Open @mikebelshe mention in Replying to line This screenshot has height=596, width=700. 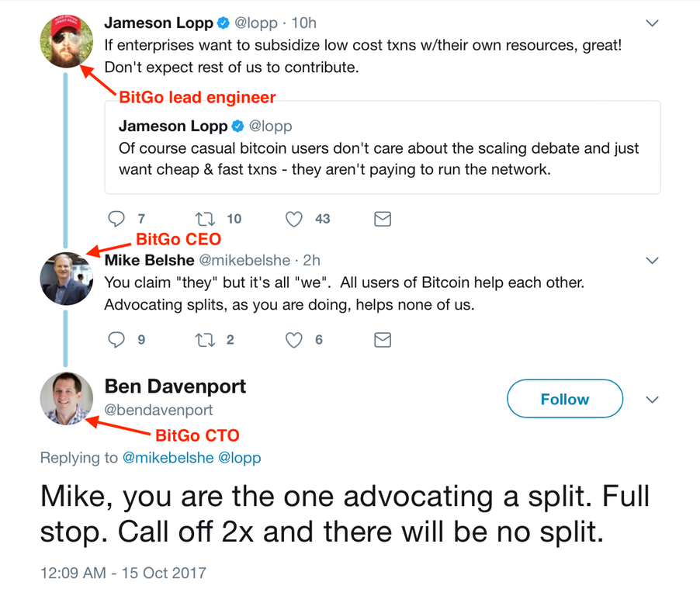168,458
